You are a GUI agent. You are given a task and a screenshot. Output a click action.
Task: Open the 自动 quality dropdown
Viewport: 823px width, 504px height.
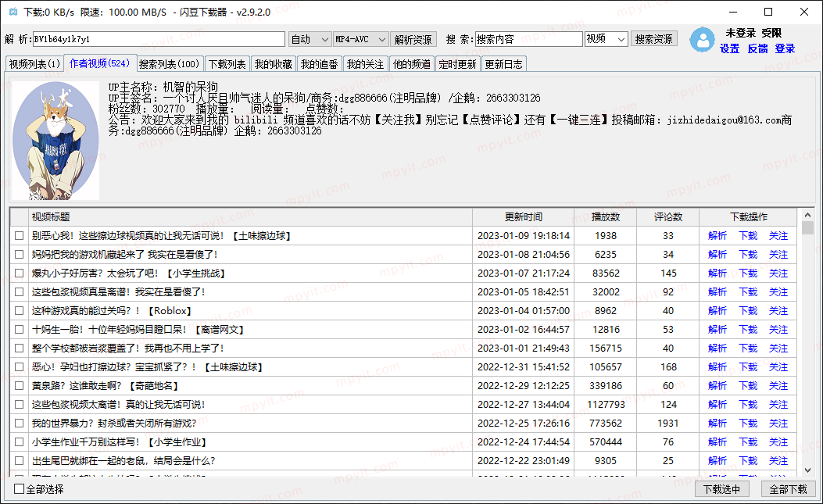click(310, 39)
